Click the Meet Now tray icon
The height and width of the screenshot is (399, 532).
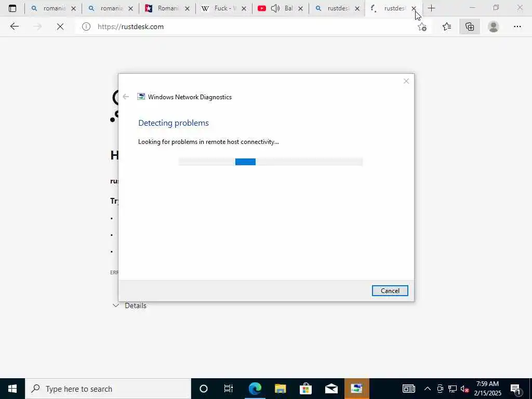[x=440, y=389]
